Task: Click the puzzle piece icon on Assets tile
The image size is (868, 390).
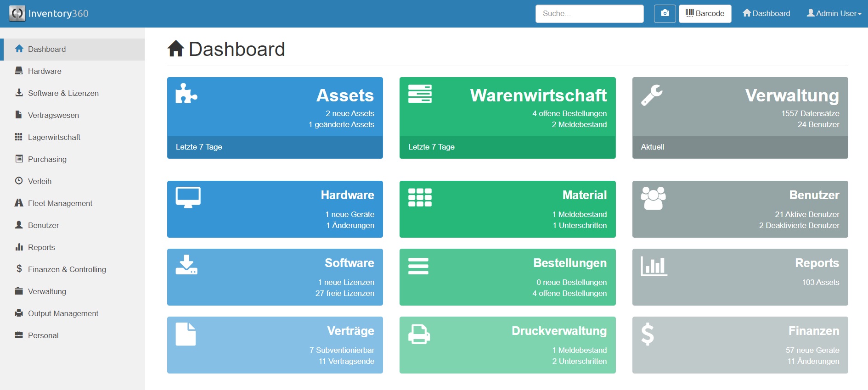Action: point(186,94)
